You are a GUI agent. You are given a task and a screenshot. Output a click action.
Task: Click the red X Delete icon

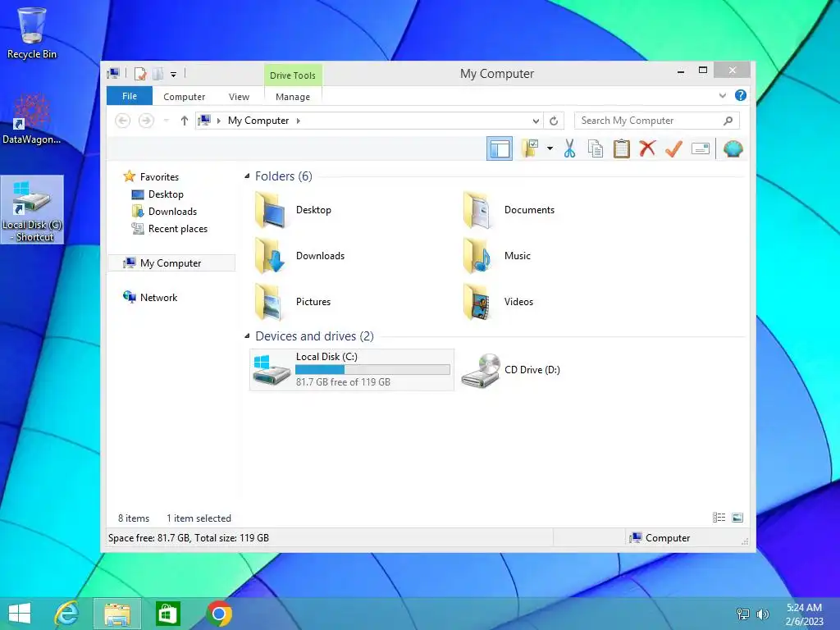[x=647, y=148]
